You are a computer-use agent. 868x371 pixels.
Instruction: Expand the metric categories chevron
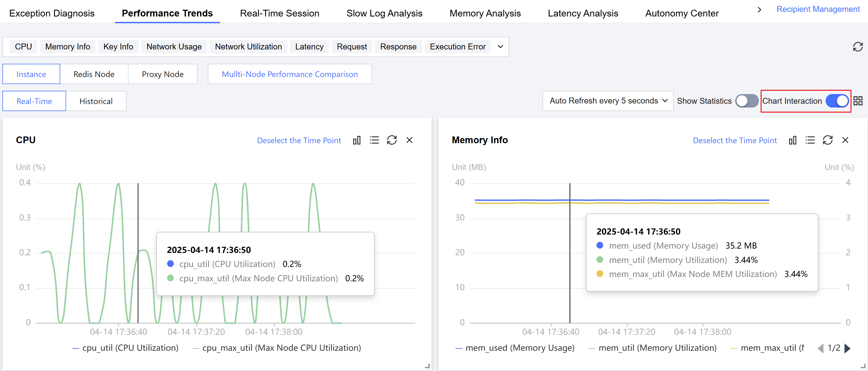coord(500,47)
